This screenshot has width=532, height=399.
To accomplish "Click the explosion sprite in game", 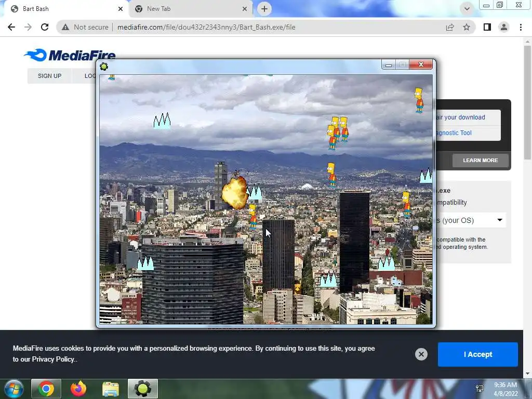I will tap(235, 192).
